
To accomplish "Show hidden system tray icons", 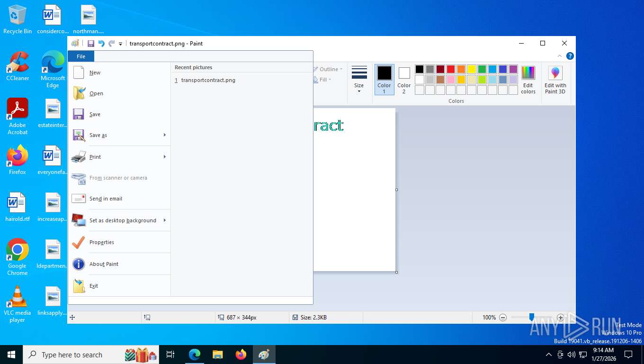I will 549,355.
